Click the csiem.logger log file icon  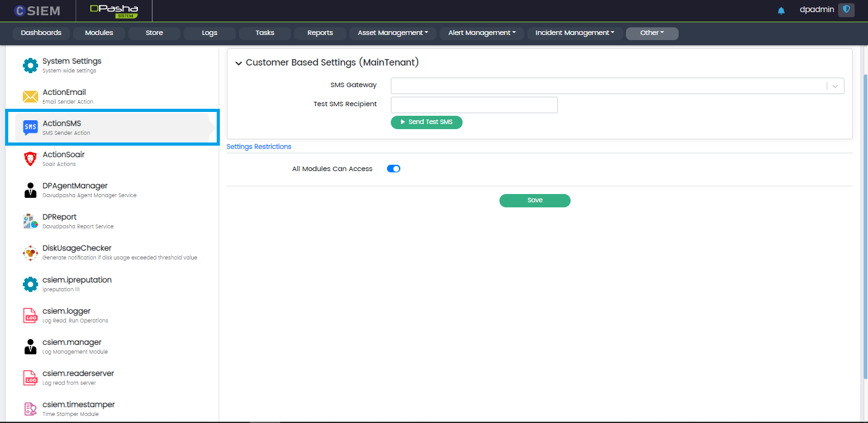point(31,316)
